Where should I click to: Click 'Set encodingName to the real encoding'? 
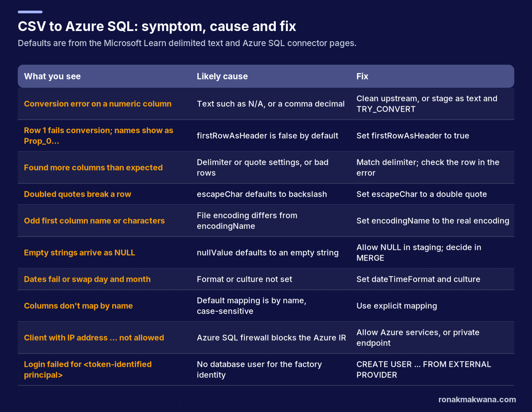point(433,221)
